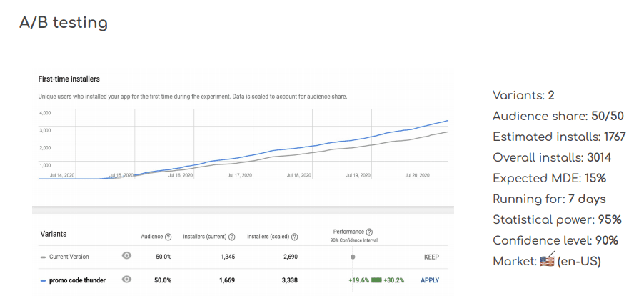Open the Installers (current) help tooltip icon
Viewport: 644px width, 296px height.
[x=232, y=237]
